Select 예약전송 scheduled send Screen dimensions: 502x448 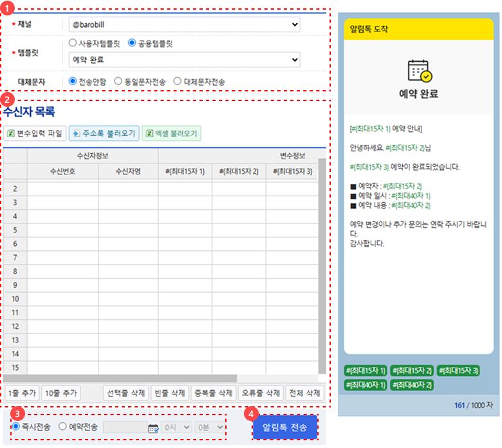pos(62,427)
